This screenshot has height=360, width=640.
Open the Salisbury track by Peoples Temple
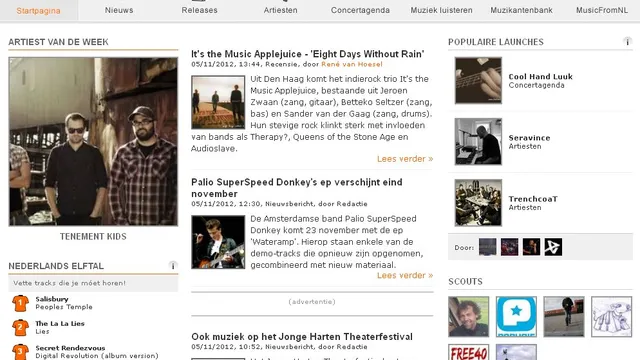[x=52, y=299]
